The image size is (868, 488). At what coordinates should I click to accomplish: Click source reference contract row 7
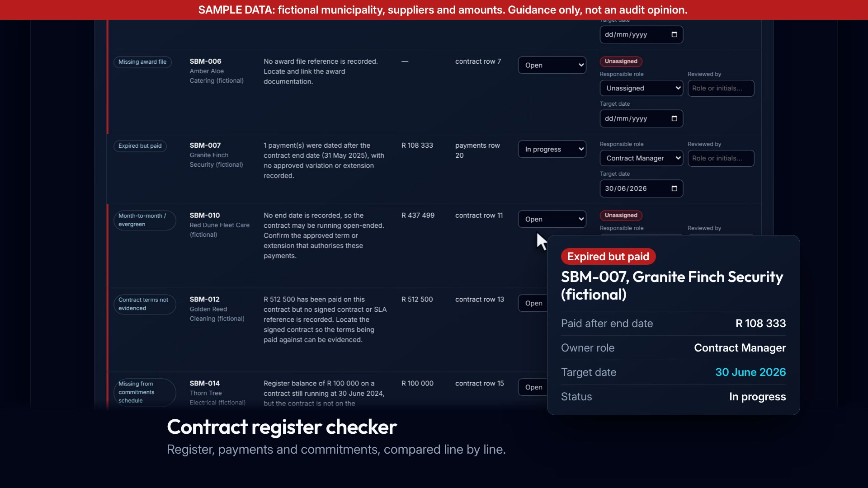pyautogui.click(x=478, y=61)
